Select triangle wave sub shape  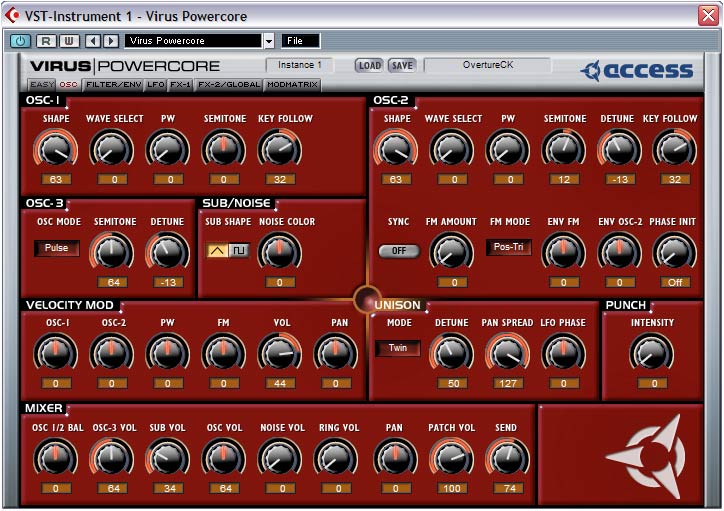217,250
